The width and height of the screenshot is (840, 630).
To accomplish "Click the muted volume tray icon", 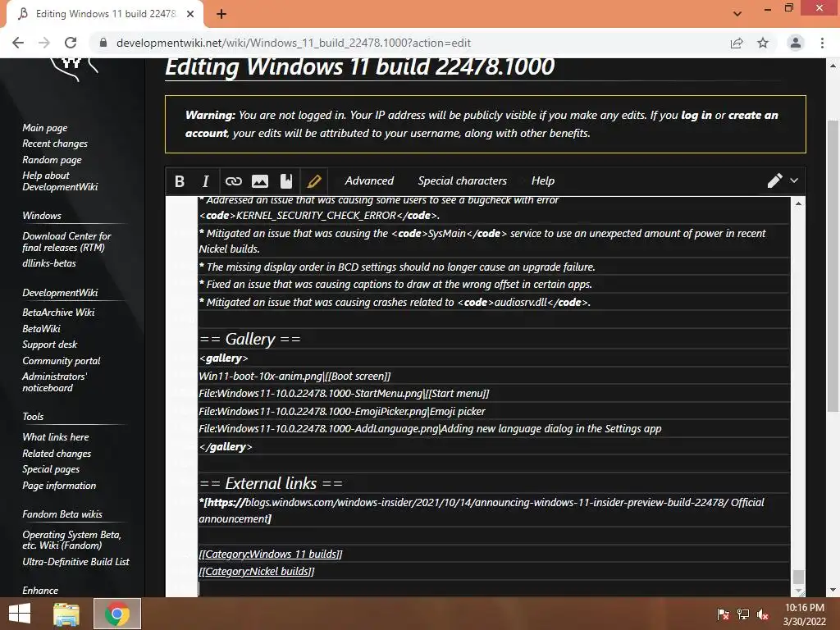I will (x=763, y=614).
